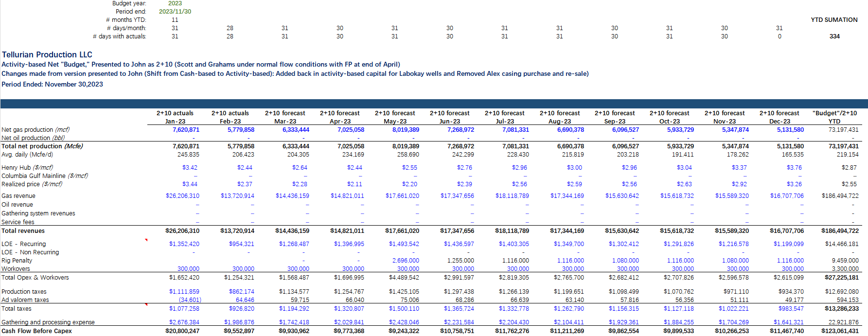The height and width of the screenshot is (336, 868).
Task: Click the Period Ended November 30,2023 line
Action: pos(52,84)
